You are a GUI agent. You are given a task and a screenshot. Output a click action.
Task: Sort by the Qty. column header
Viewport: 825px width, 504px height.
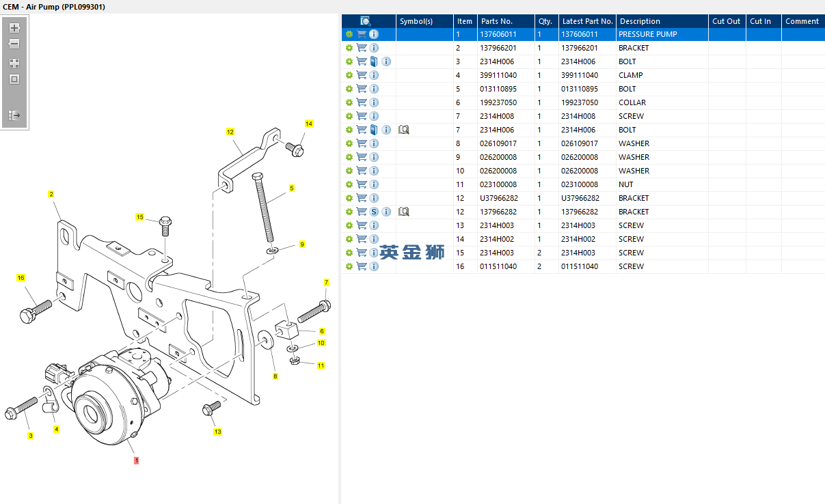(x=547, y=21)
